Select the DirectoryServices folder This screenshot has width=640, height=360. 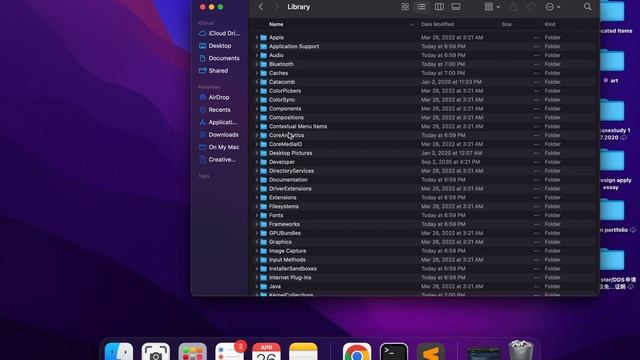pos(424,171)
